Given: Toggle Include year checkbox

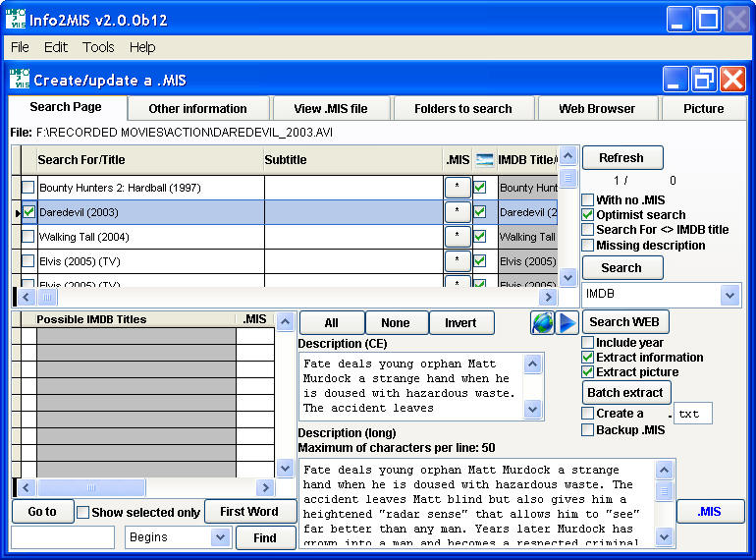Looking at the screenshot, I should pos(587,343).
